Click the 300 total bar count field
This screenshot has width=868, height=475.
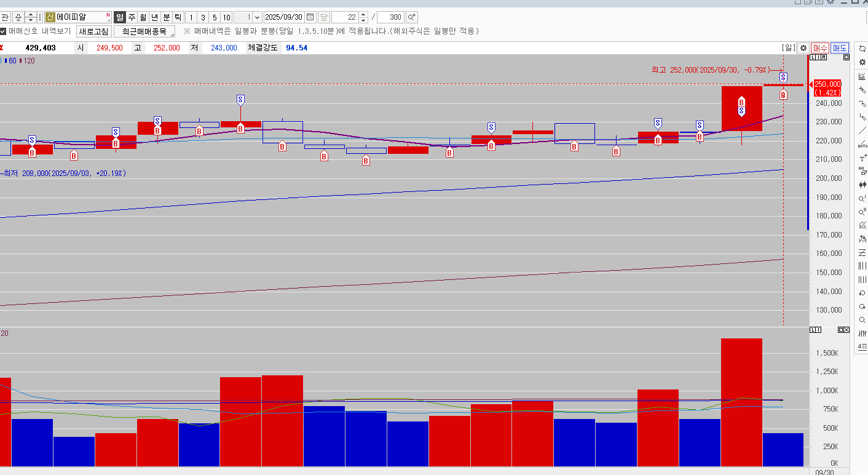390,17
